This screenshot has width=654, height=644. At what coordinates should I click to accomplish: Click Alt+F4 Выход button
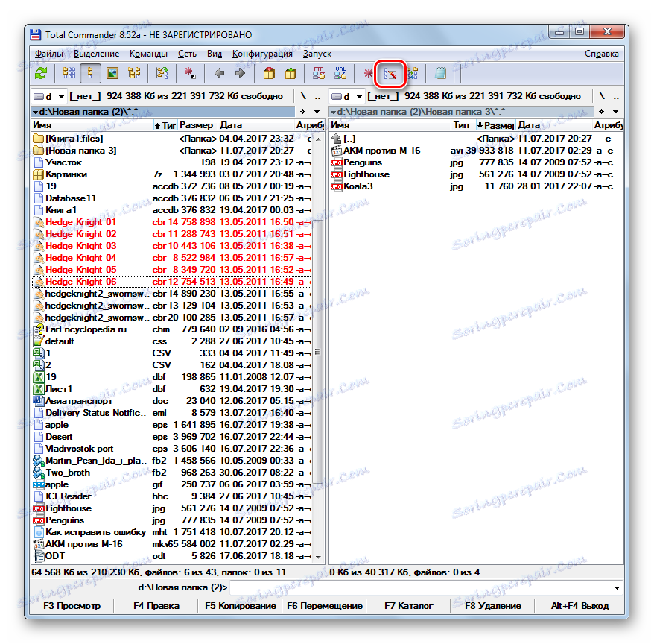580,606
